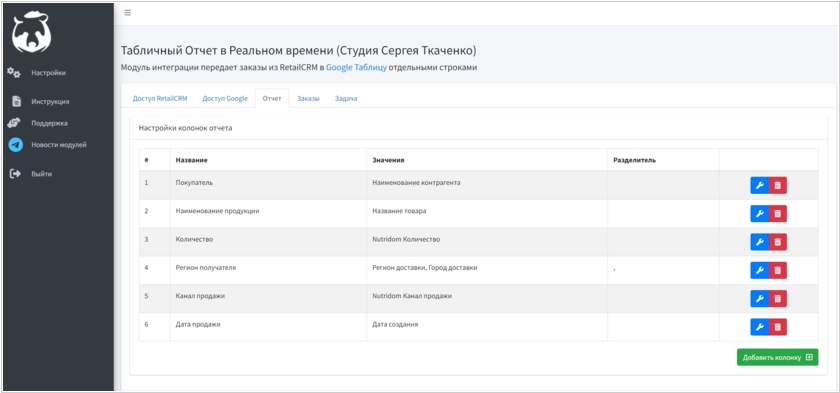Click the Дата создания value cell

click(487, 327)
